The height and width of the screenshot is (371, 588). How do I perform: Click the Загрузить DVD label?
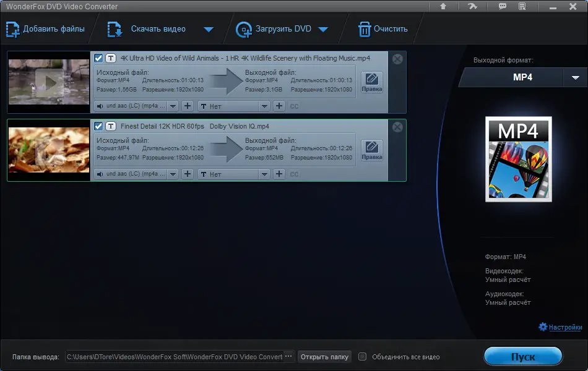(x=283, y=29)
